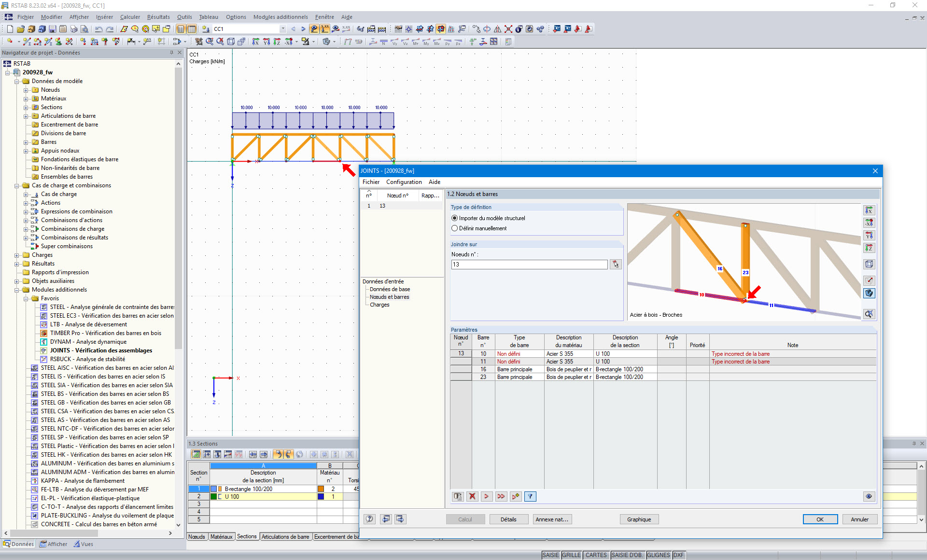This screenshot has height=560, width=927.
Task: Click the red X delete row icon
Action: point(472,496)
